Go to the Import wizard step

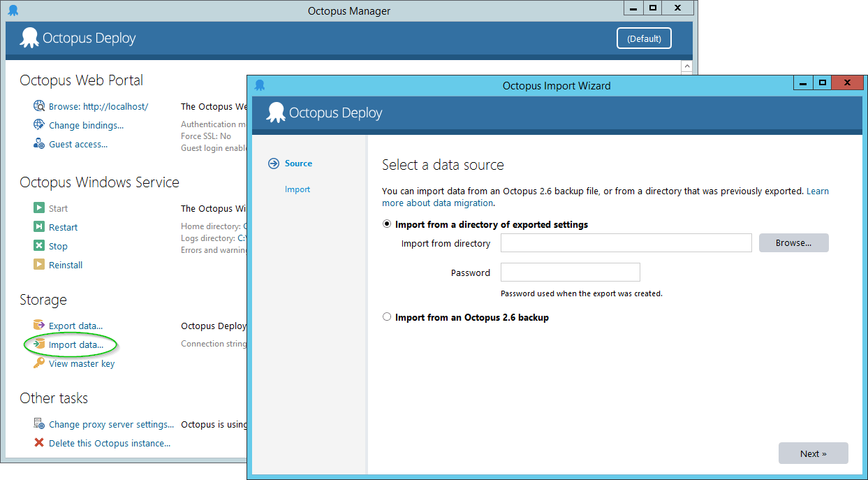297,189
